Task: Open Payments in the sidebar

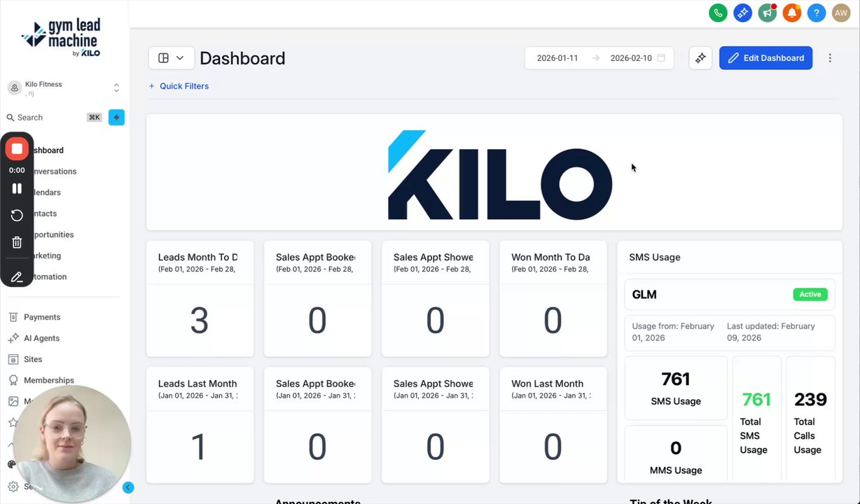Action: 42,317
